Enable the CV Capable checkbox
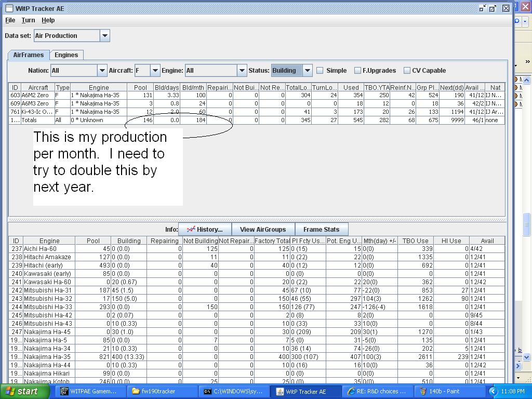The image size is (532, 399). (407, 71)
